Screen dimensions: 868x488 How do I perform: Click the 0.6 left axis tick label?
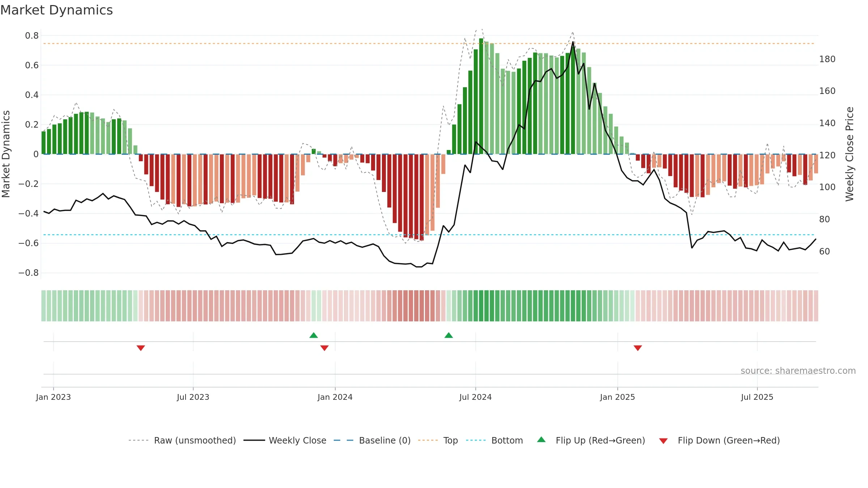click(x=32, y=65)
